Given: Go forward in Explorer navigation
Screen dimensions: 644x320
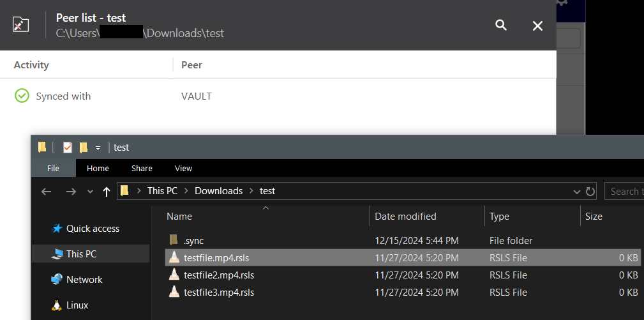Looking at the screenshot, I should [71, 191].
